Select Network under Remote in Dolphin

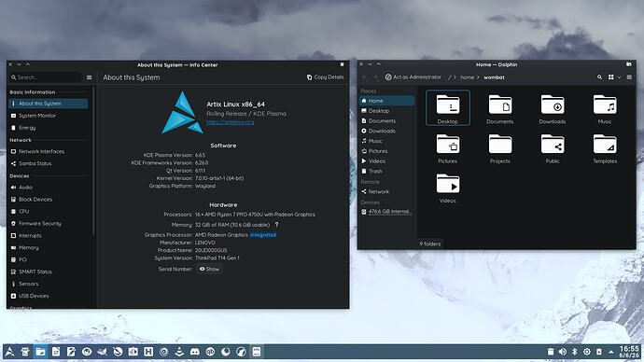click(387, 191)
